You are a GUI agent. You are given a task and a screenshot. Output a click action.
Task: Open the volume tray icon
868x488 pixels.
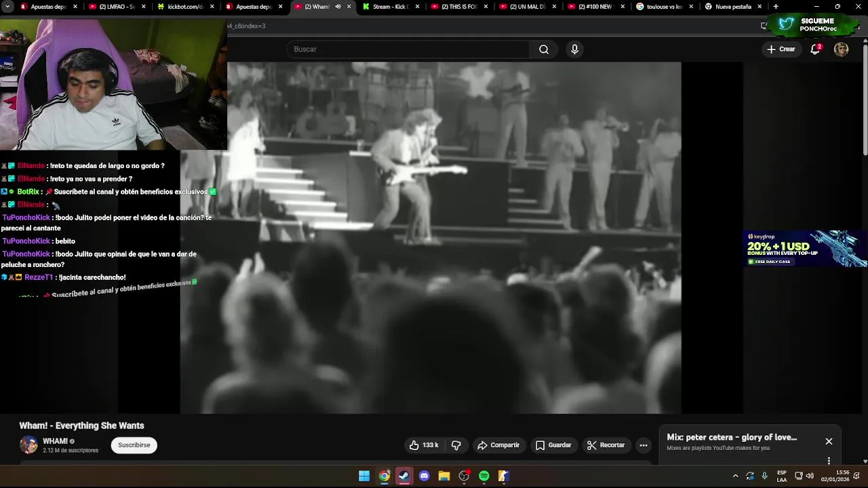click(x=810, y=476)
